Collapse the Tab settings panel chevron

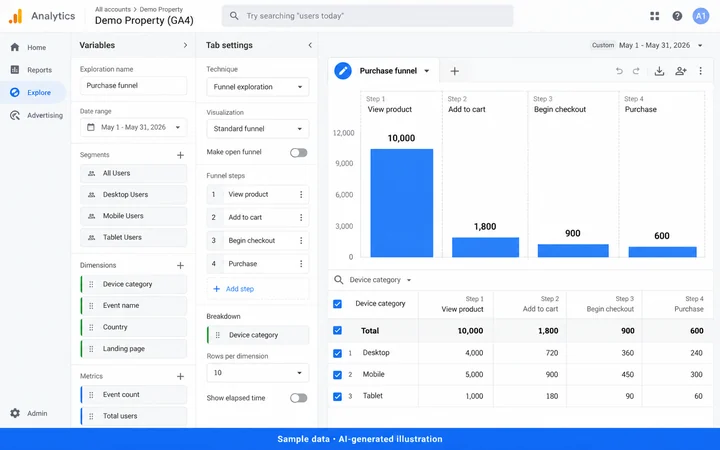coord(310,45)
